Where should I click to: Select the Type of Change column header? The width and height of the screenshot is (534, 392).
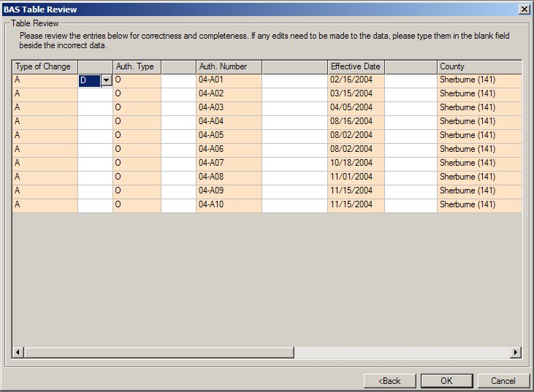[45, 66]
